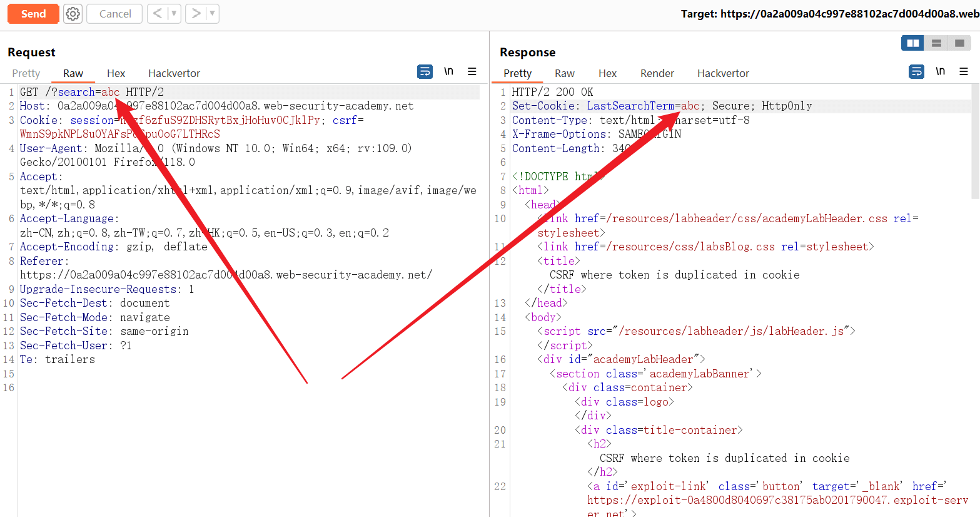Open Response panel hamburger options menu
Viewport: 980px width, 517px height.
[964, 71]
